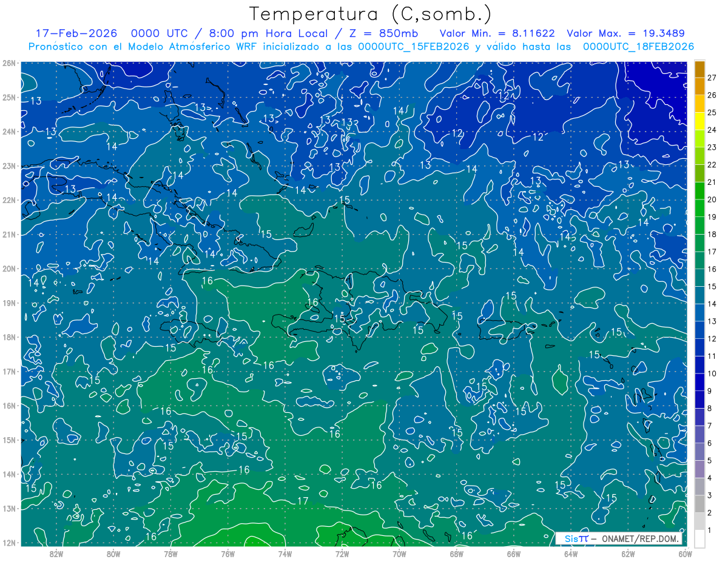Click the 'ONAMET/REP.DOM.' credit label
728x562 pixels.
click(x=640, y=538)
